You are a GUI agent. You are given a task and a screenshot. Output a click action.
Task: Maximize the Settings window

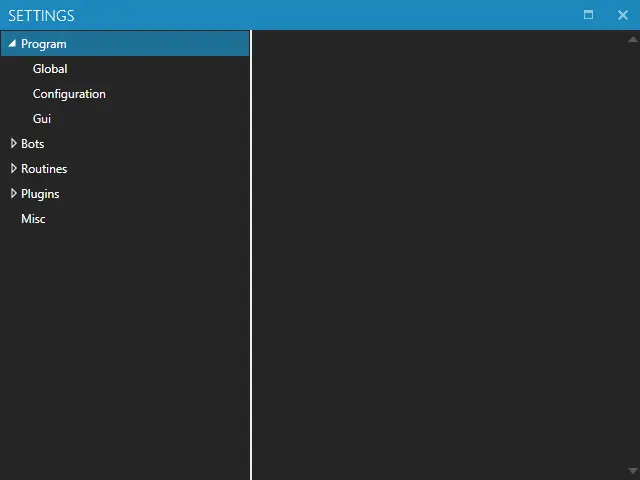(588, 15)
